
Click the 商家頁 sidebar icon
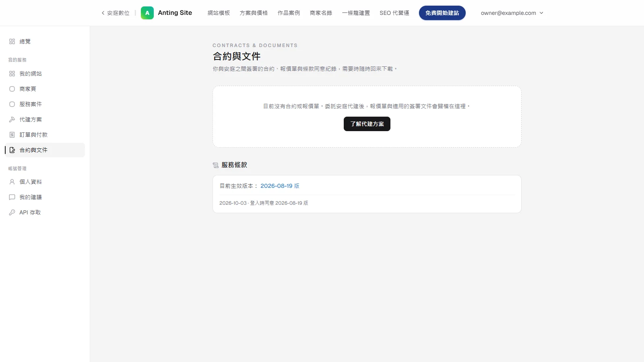tap(12, 89)
